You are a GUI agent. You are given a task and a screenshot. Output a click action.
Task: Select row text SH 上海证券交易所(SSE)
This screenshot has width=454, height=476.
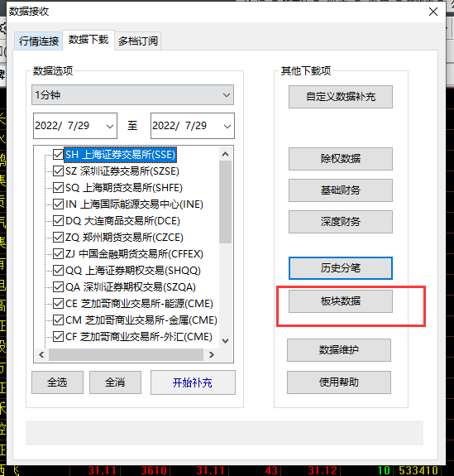[121, 155]
